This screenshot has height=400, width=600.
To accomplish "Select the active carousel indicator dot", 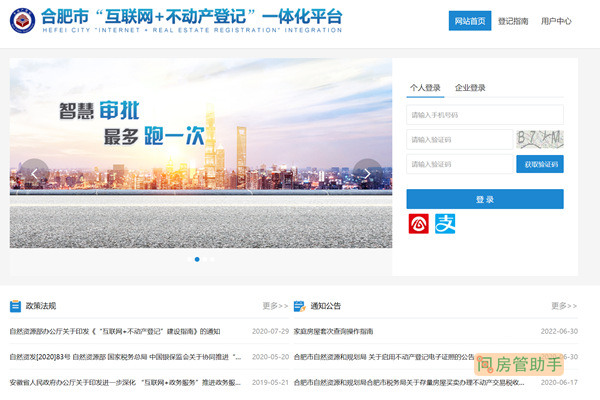I will [x=197, y=259].
